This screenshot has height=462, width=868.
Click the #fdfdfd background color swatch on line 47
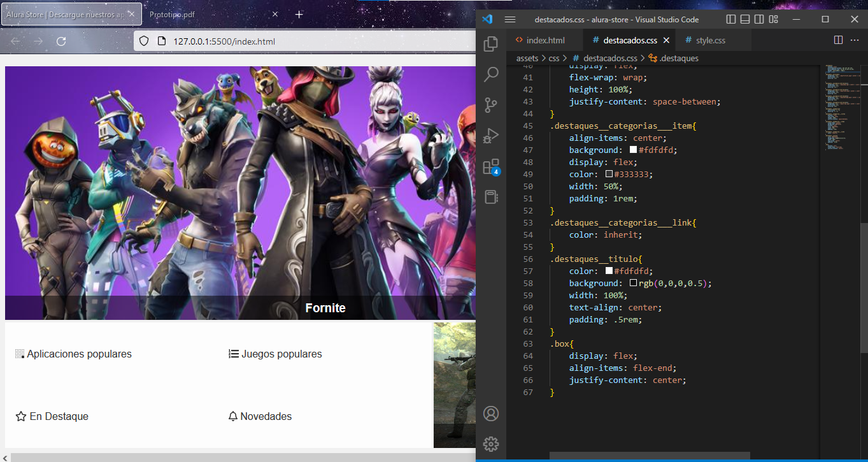click(x=633, y=150)
